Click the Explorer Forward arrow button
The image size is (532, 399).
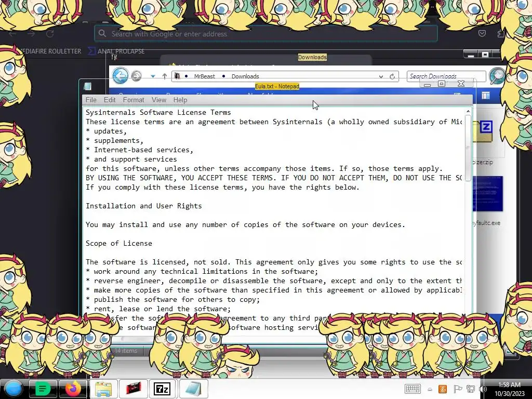pos(137,76)
